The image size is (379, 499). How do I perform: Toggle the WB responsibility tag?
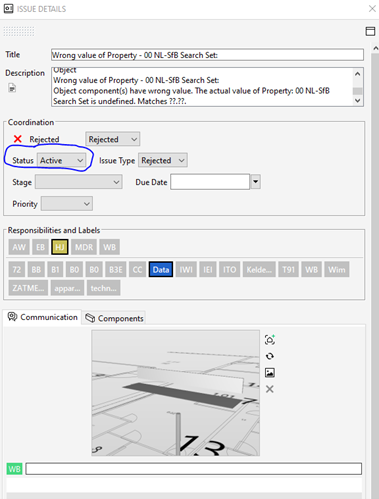tap(109, 247)
